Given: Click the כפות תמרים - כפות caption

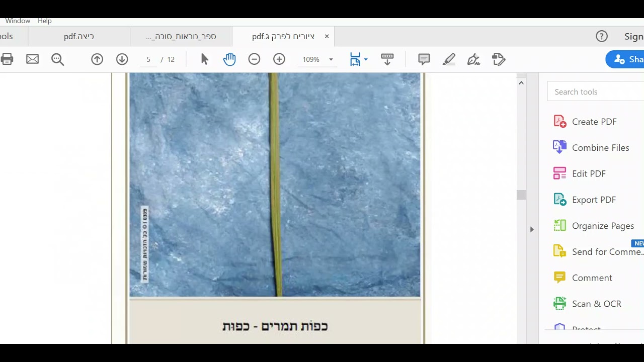Looking at the screenshot, I should [x=275, y=326].
